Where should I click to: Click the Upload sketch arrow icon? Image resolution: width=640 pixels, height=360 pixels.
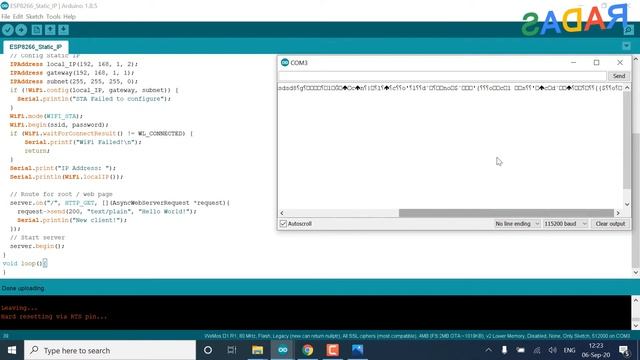21,30
